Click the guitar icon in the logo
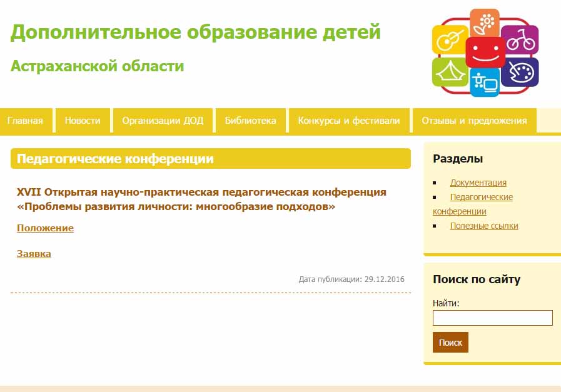561x392 pixels. point(450,39)
